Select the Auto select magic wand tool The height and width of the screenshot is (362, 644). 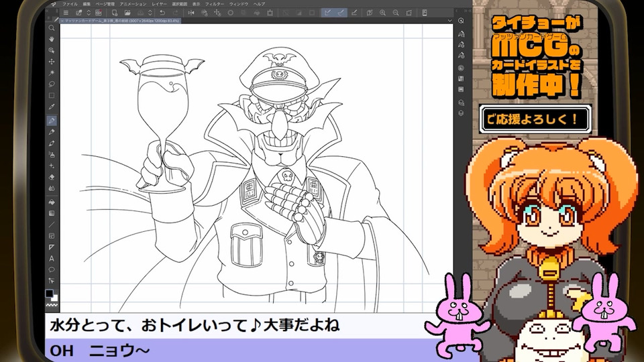(52, 72)
